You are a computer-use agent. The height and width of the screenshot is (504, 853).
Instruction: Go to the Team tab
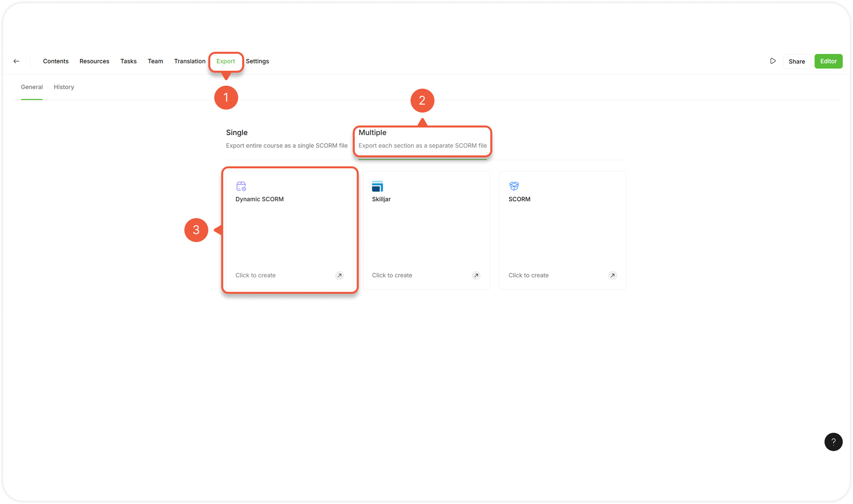click(155, 61)
